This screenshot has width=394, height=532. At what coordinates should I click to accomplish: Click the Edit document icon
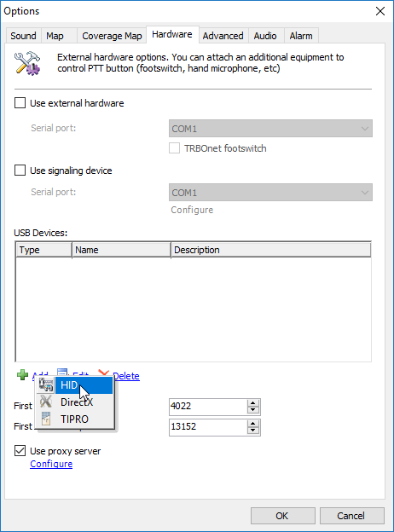pyautogui.click(x=62, y=373)
